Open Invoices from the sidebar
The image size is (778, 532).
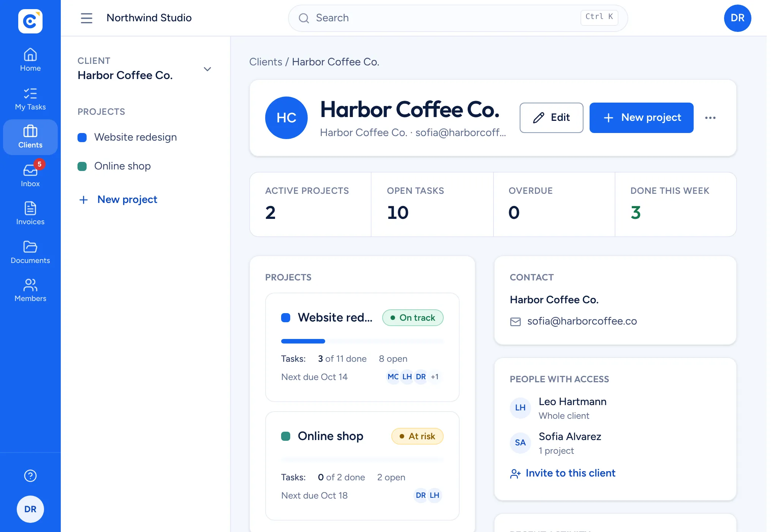pos(30,214)
